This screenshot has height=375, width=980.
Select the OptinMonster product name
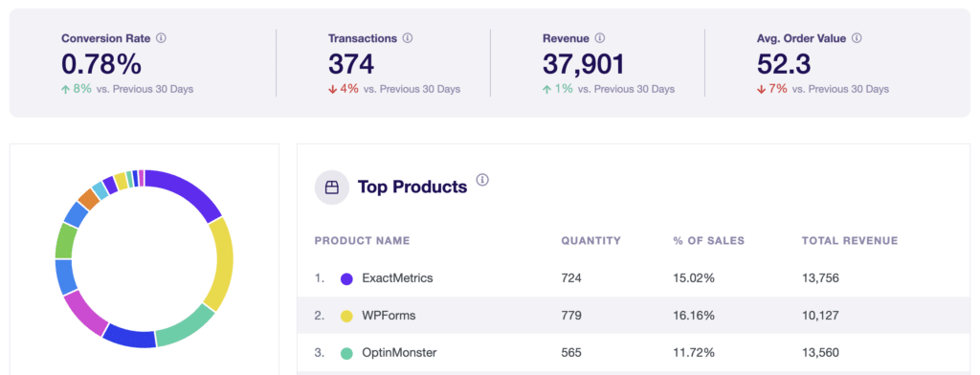click(399, 352)
